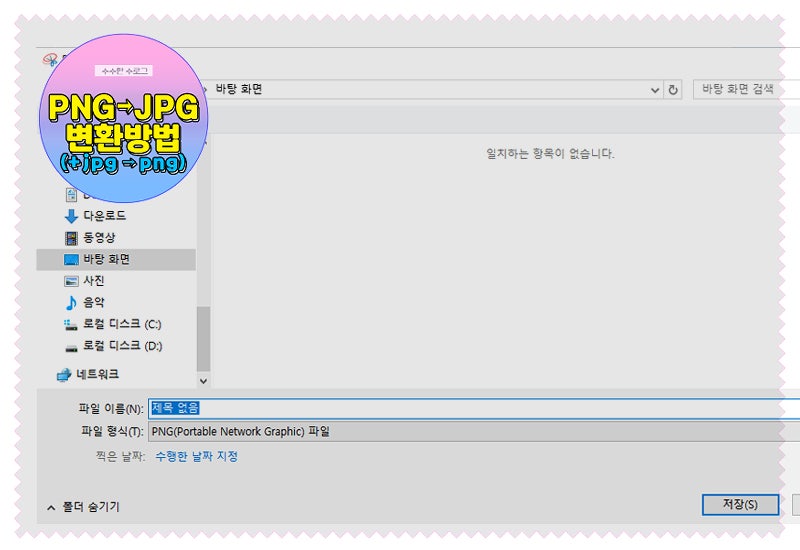Click the Snipping Tool scissors title icon

[x=50, y=60]
